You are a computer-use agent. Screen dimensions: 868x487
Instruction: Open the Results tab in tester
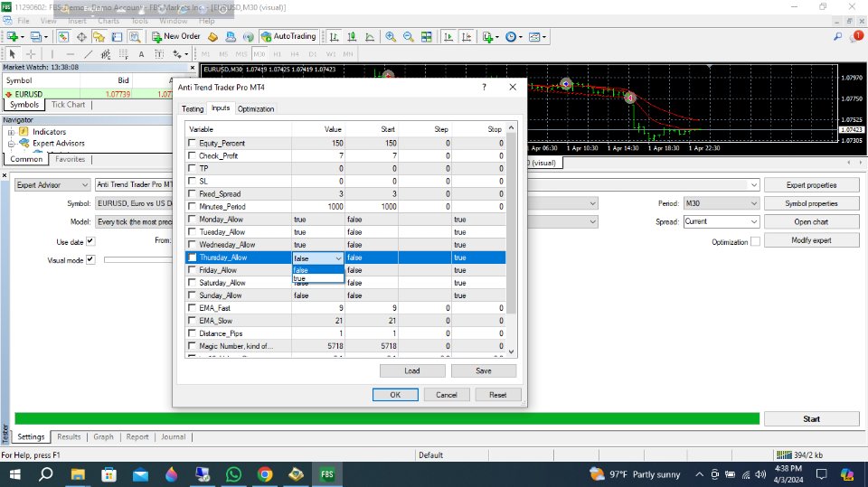pos(69,436)
